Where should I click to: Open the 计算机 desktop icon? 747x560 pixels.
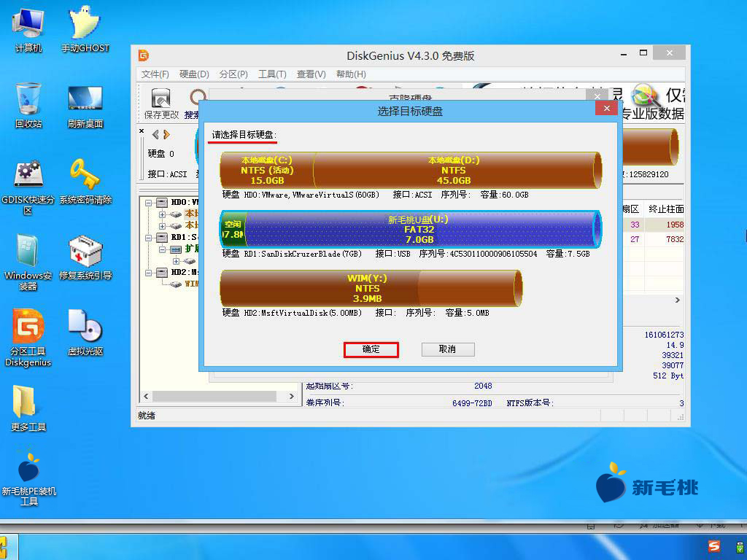[28, 29]
